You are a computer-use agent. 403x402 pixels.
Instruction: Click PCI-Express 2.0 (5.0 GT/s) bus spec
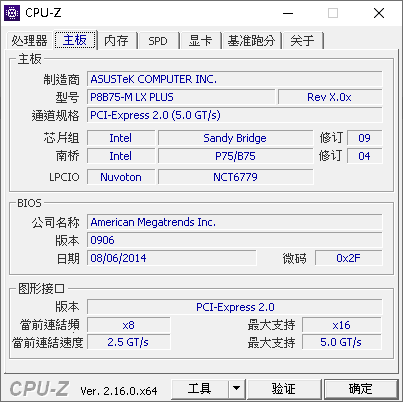point(235,115)
